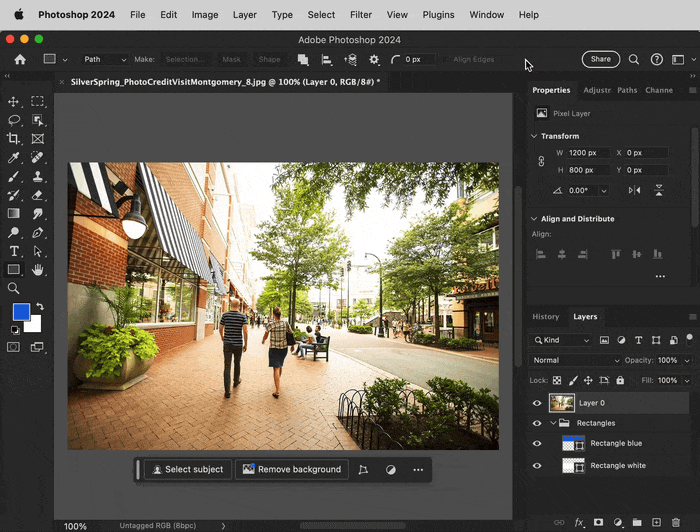Toggle visibility of Rectangle blue layer
Screen dimensions: 700x532
pos(537,444)
